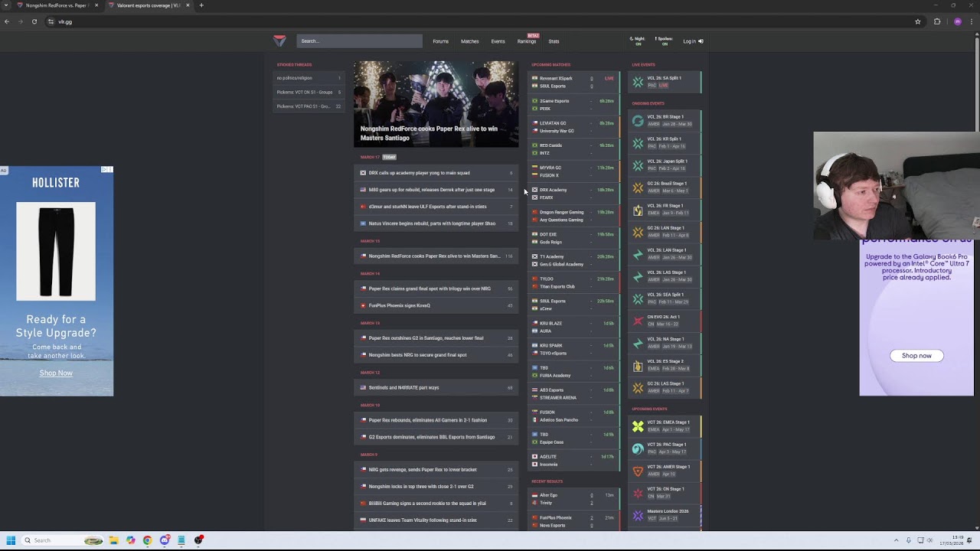
Task: Click the VLR.gg logo icon
Action: [x=279, y=41]
